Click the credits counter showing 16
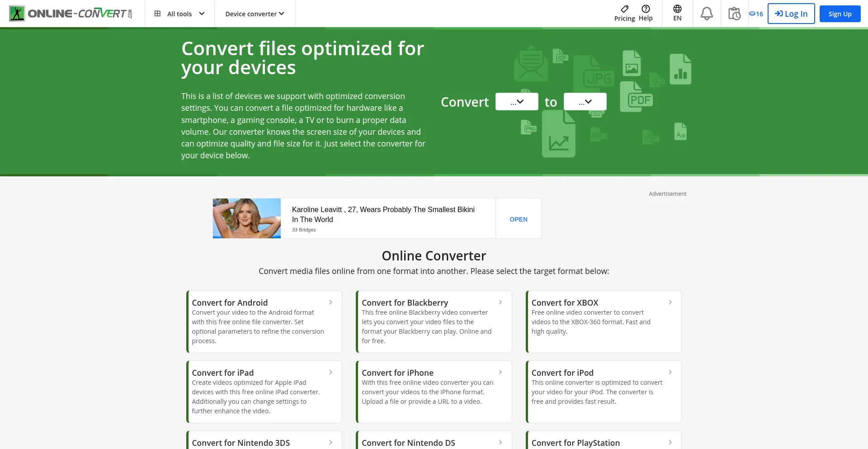Image resolution: width=868 pixels, height=449 pixels. 756,14
